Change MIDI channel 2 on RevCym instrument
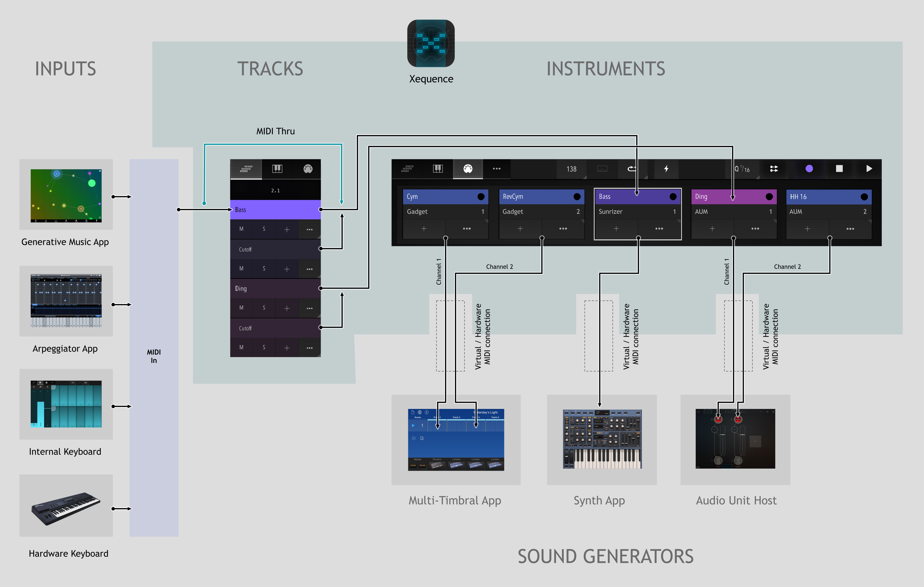 tap(578, 212)
